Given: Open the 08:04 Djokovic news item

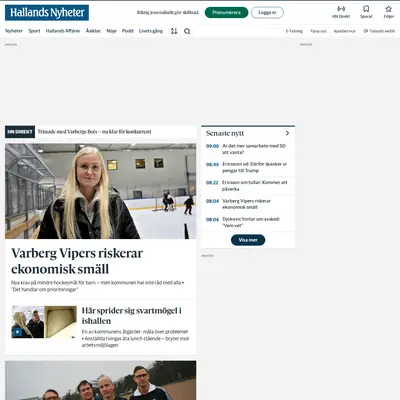Looking at the screenshot, I should [248, 222].
